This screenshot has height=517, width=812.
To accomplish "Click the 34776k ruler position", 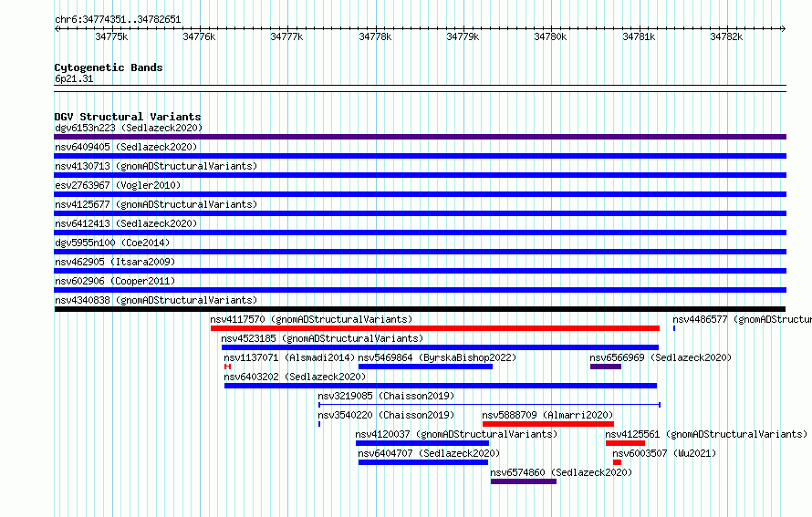I will [199, 36].
